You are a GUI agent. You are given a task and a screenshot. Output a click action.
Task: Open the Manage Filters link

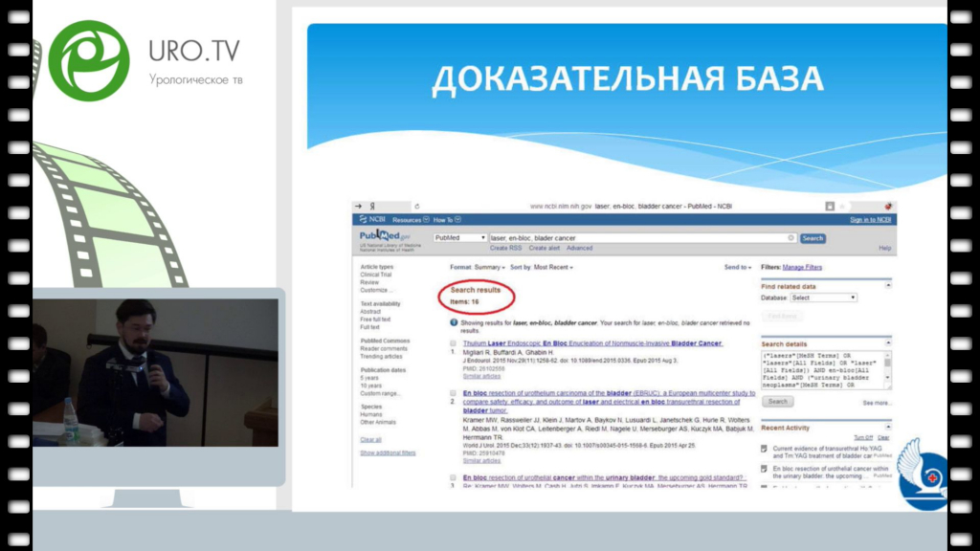coord(802,268)
